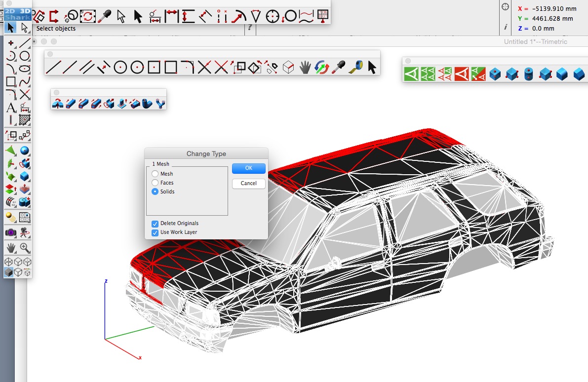
Task: Choose the blue sphere primitive tool
Action: coord(25,151)
